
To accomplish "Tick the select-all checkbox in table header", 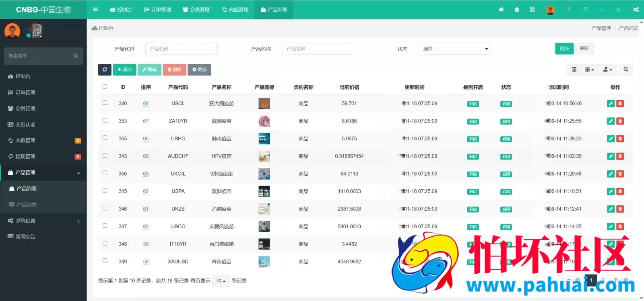I will (105, 86).
